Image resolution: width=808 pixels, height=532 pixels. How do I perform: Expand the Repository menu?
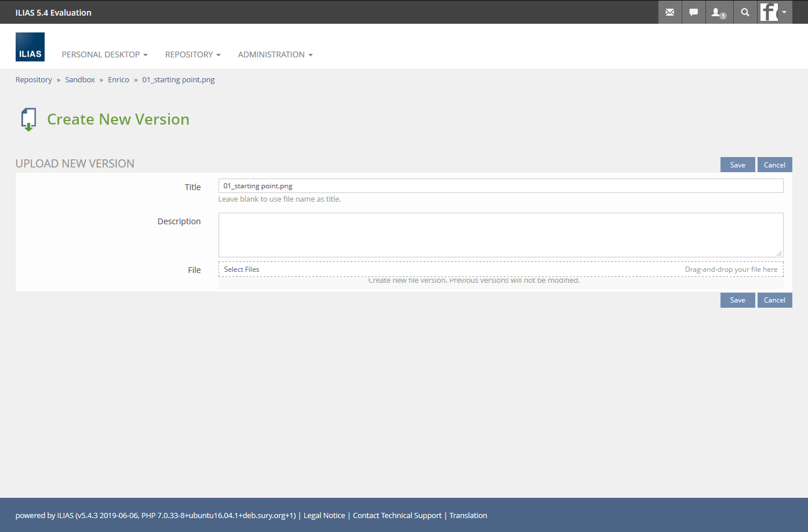[192, 54]
